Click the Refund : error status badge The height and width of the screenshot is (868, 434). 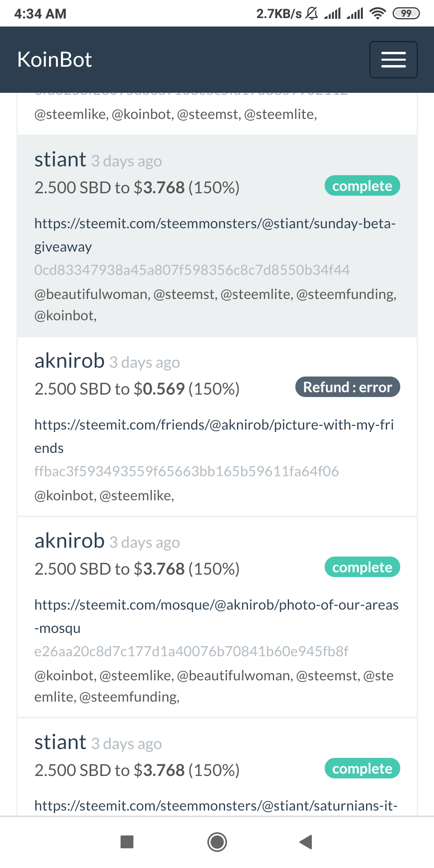click(347, 387)
